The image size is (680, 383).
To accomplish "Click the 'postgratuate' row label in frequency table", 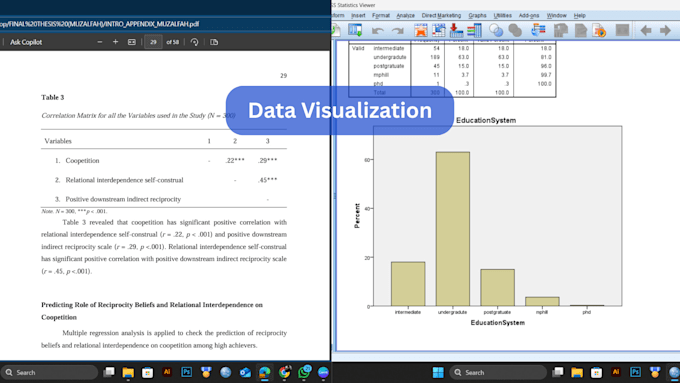I will point(389,66).
